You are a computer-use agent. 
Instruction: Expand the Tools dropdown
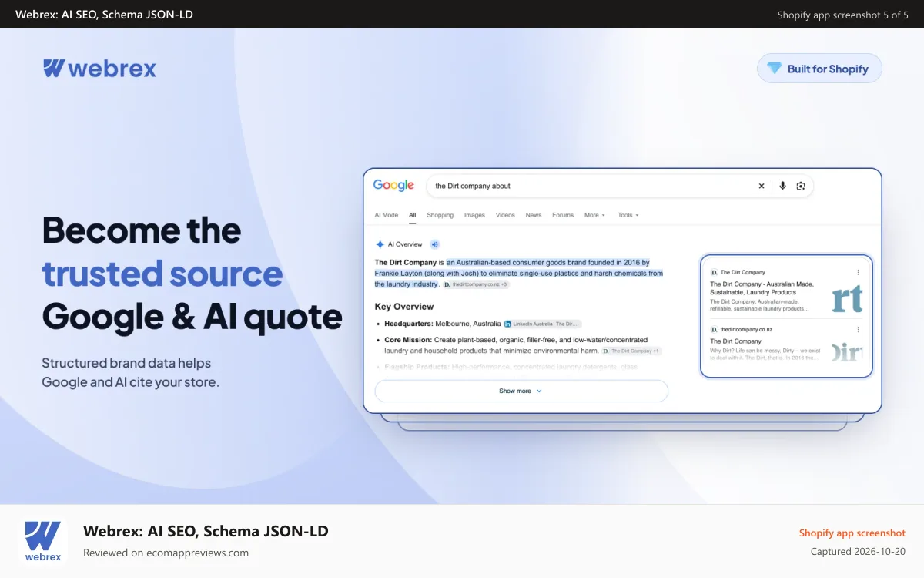[x=628, y=215]
